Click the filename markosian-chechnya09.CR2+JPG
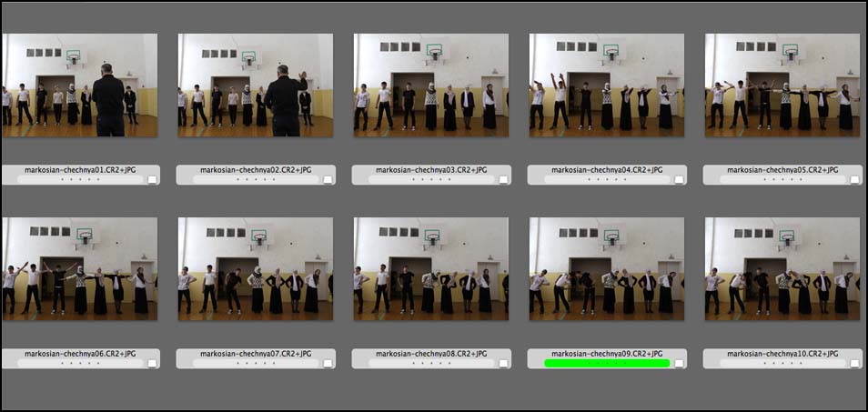 [607, 354]
